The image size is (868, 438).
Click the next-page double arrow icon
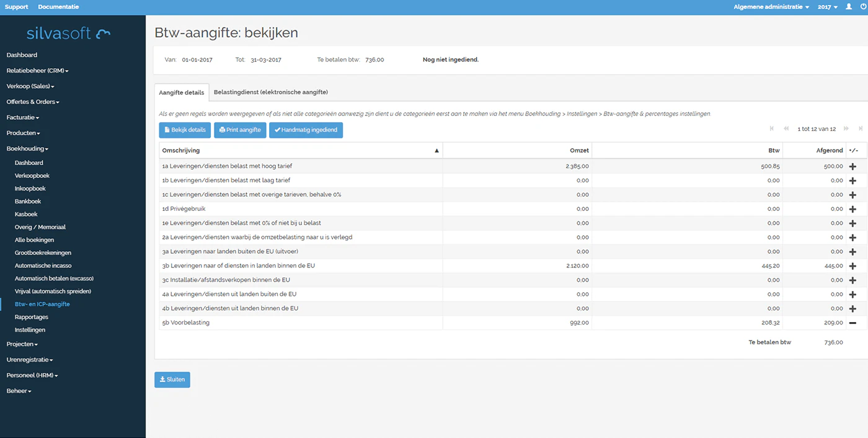846,128
